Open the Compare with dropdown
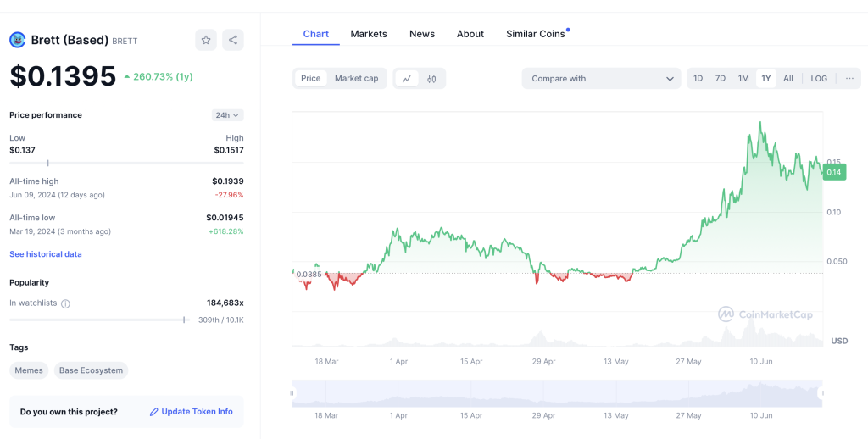The width and height of the screenshot is (868, 439). pos(601,79)
